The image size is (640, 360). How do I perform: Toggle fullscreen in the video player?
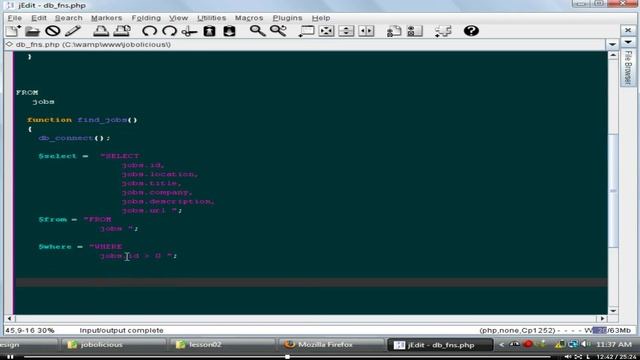click(x=578, y=357)
